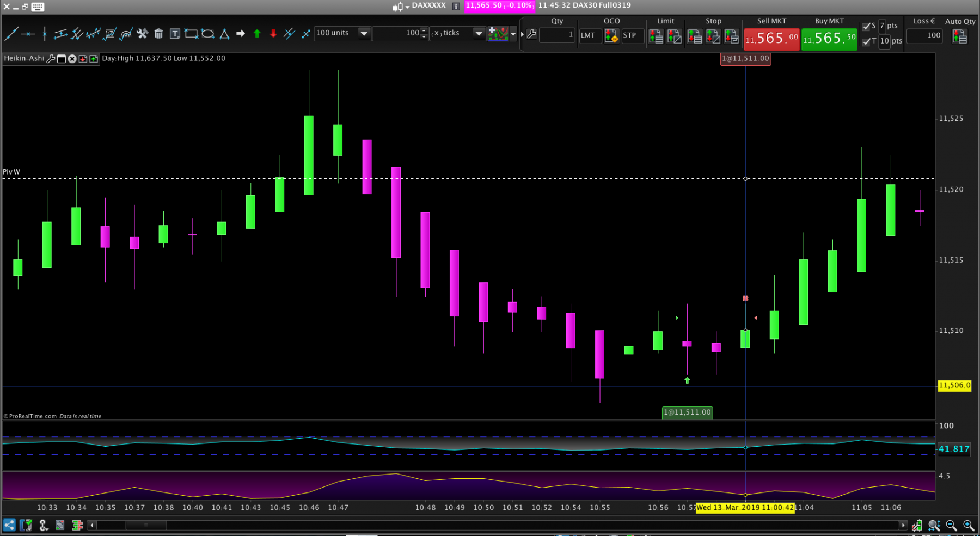Toggle the T target checkbox
The image size is (980, 536).
click(x=866, y=41)
